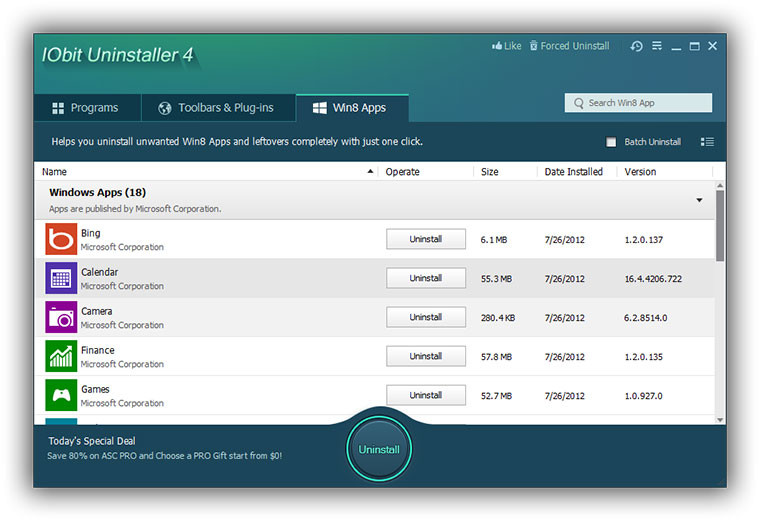Click the large round Uninstall button
760x521 pixels.
379,449
